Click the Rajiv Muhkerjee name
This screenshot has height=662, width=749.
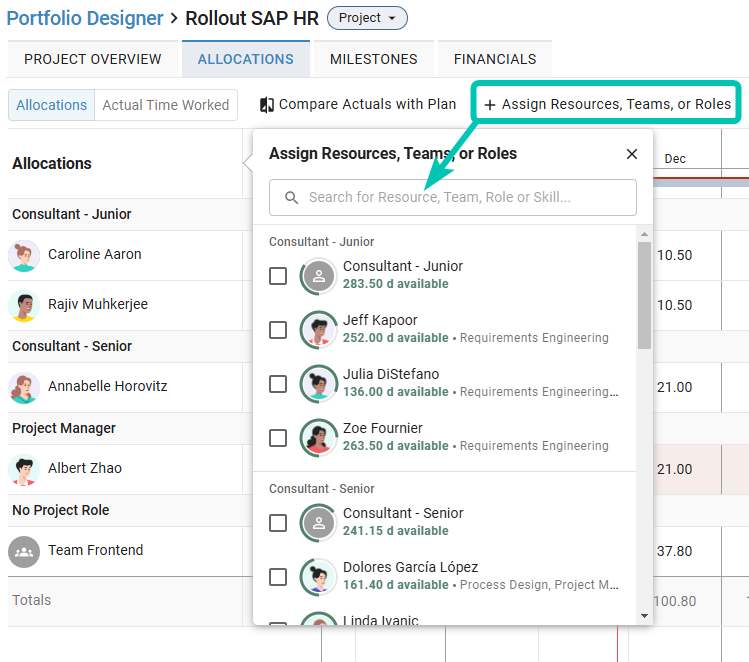pyautogui.click(x=98, y=304)
